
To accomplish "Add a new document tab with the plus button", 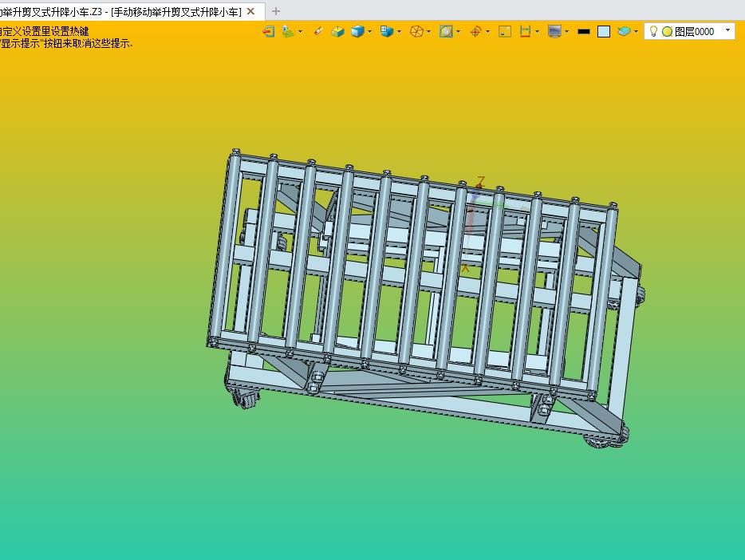I will (x=275, y=11).
